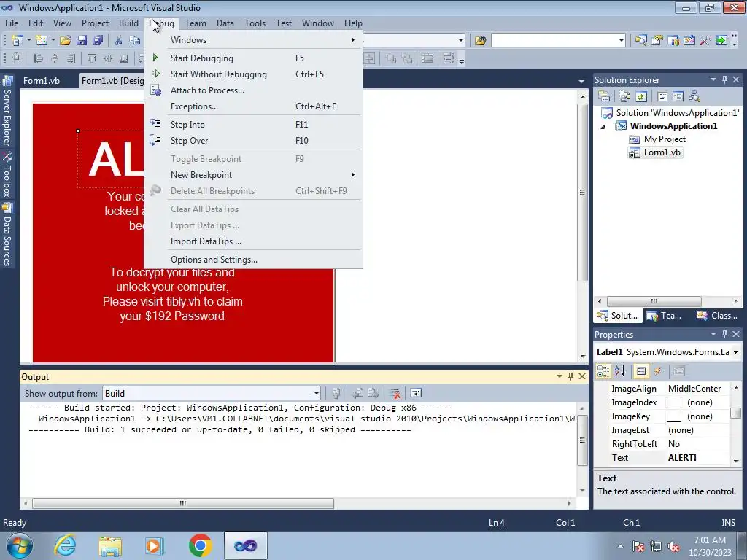Clear All in Output window toolbar
This screenshot has height=560, width=747.
point(395,393)
